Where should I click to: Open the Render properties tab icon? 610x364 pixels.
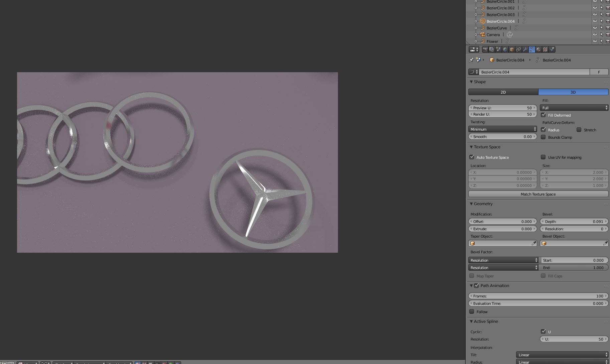point(485,49)
